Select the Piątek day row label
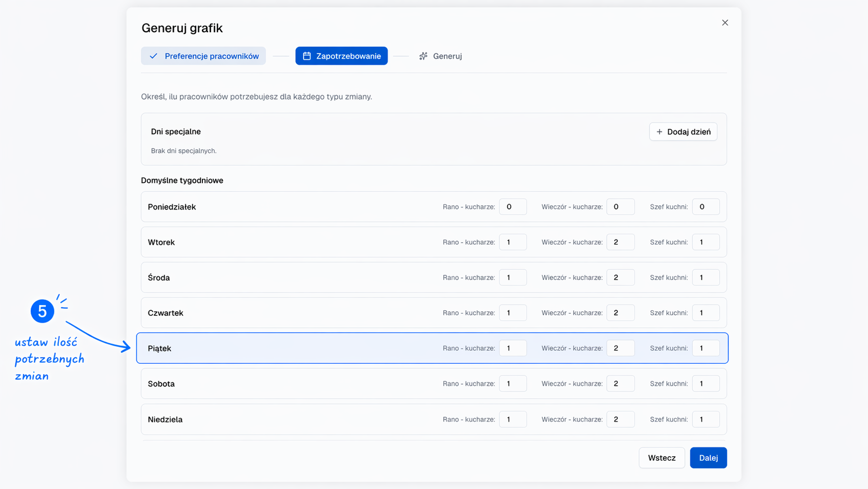Image resolution: width=868 pixels, height=489 pixels. coord(159,349)
